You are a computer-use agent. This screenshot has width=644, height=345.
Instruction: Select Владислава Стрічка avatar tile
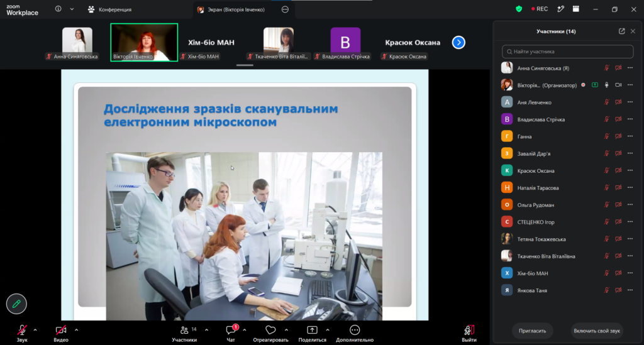345,42
